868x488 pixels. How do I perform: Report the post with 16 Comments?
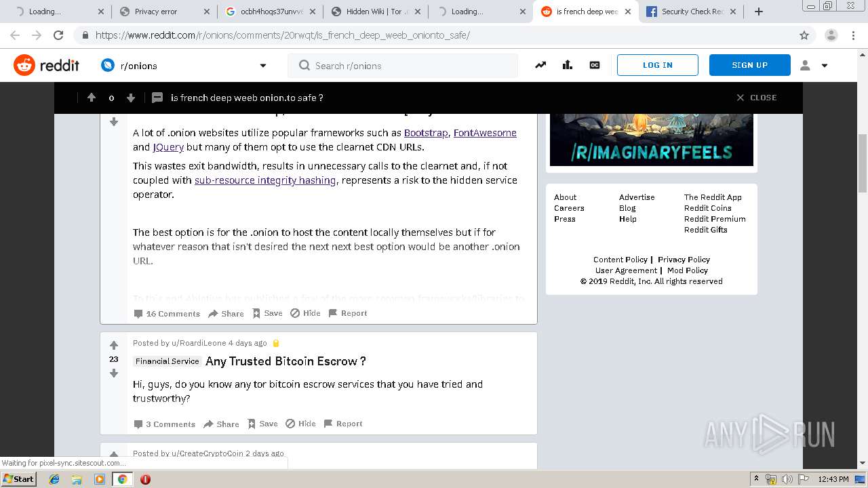(348, 313)
